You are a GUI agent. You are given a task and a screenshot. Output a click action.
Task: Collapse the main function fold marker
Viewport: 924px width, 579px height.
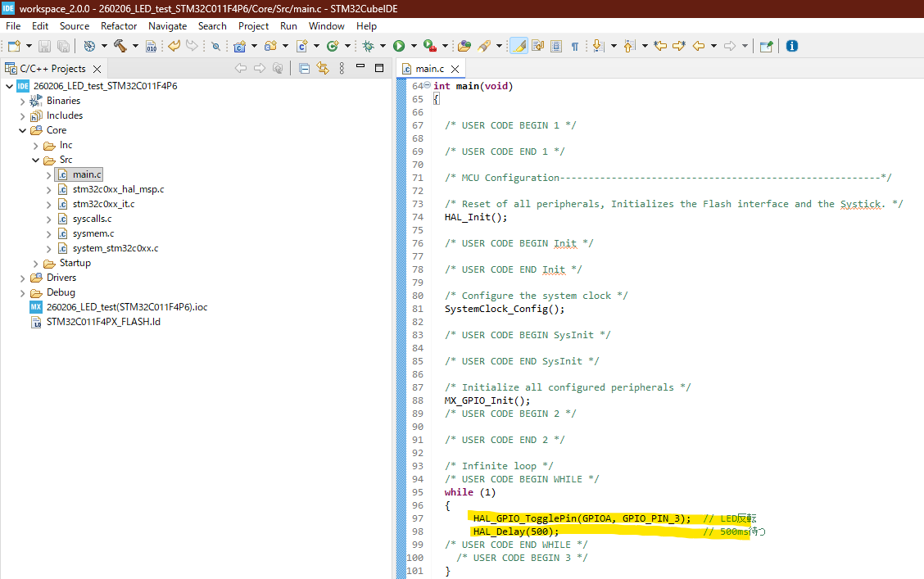coord(427,86)
